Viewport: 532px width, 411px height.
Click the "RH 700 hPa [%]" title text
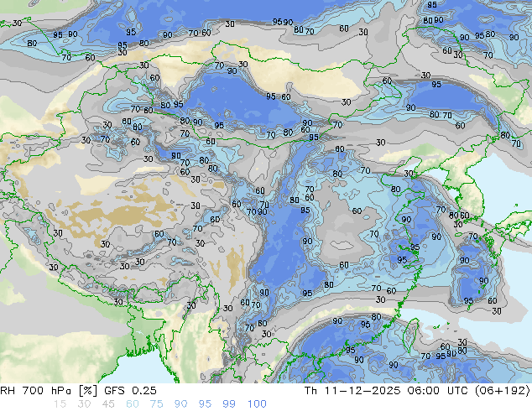coord(50,391)
